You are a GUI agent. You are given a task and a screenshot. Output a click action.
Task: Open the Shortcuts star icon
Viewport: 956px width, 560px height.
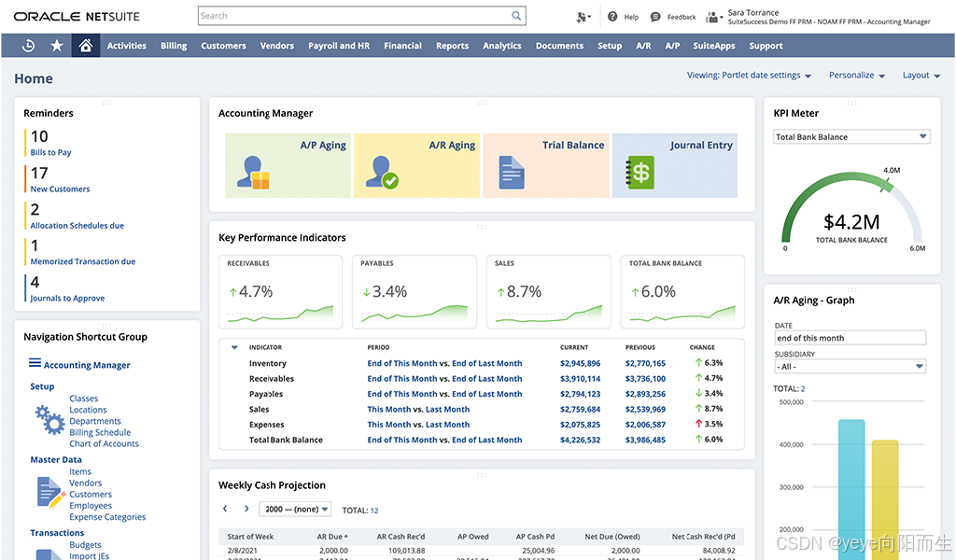(57, 46)
